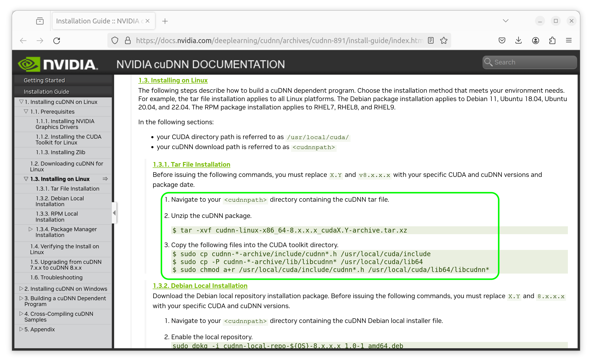Open the tracking protection shield icon
The height and width of the screenshot is (364, 592).
[x=115, y=40]
